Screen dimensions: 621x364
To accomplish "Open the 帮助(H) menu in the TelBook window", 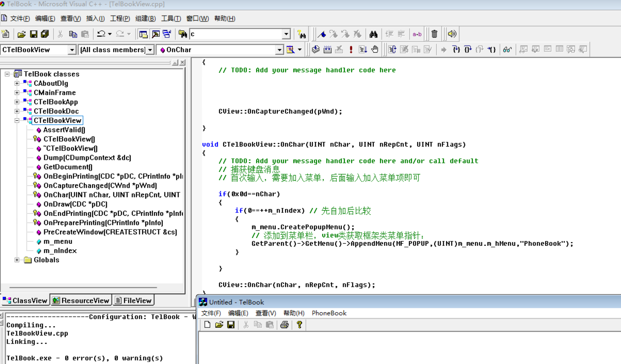I will (293, 313).
